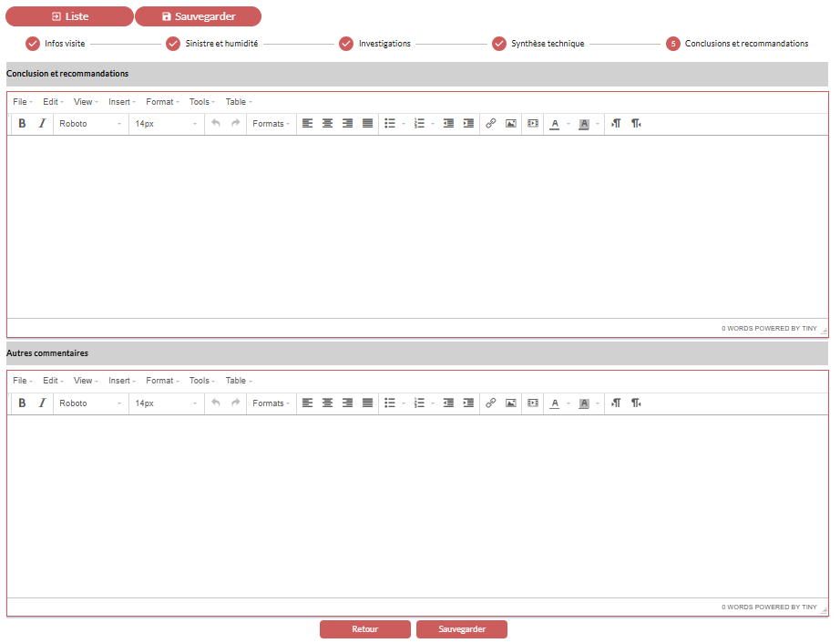Insert media in Autres commentaires editor
Screen dimensions: 840x643
pos(533,403)
